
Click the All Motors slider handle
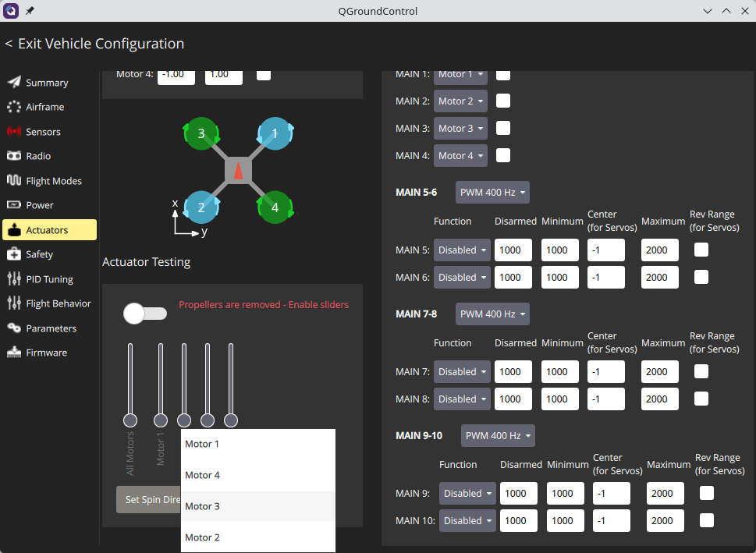(x=130, y=420)
